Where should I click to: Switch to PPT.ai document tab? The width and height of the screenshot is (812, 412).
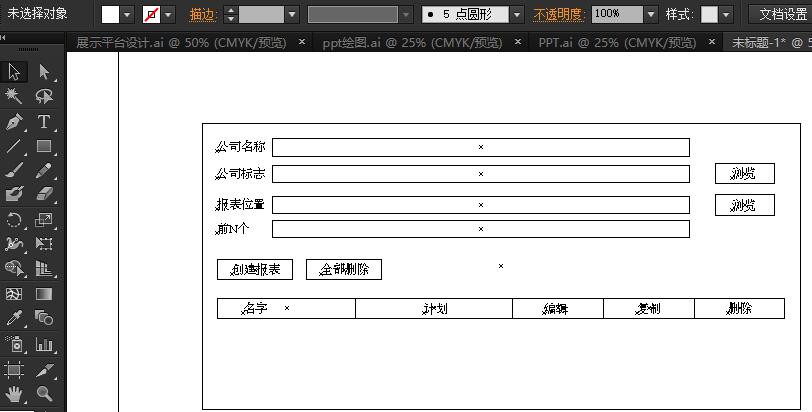pyautogui.click(x=617, y=42)
